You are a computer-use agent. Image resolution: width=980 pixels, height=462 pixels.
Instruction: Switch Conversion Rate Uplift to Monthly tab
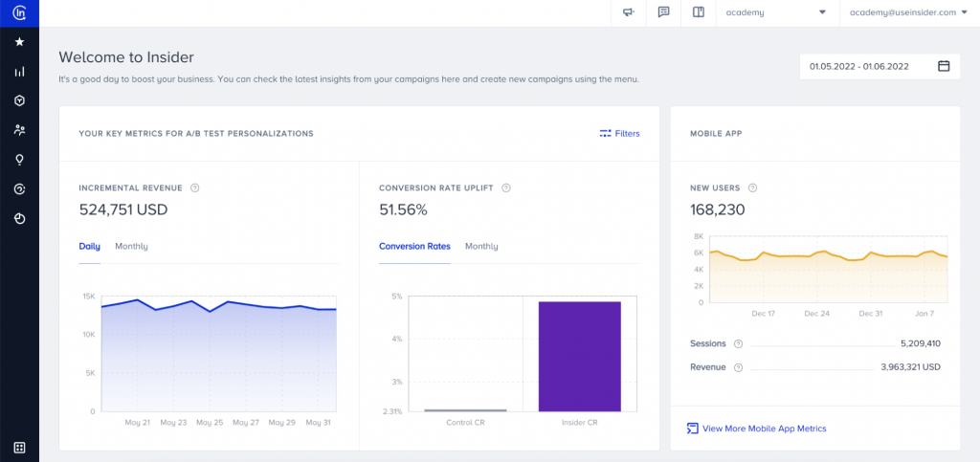coord(481,247)
